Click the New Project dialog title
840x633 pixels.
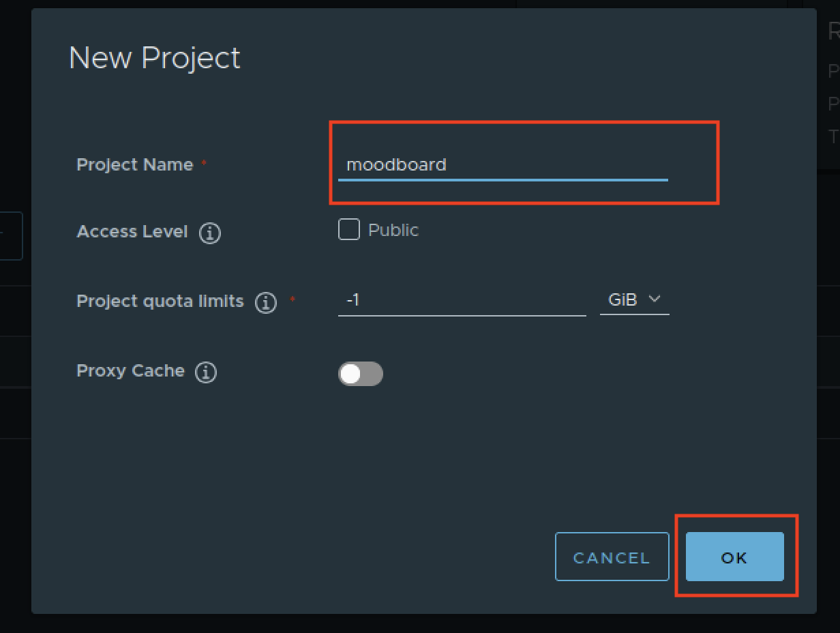tap(155, 57)
